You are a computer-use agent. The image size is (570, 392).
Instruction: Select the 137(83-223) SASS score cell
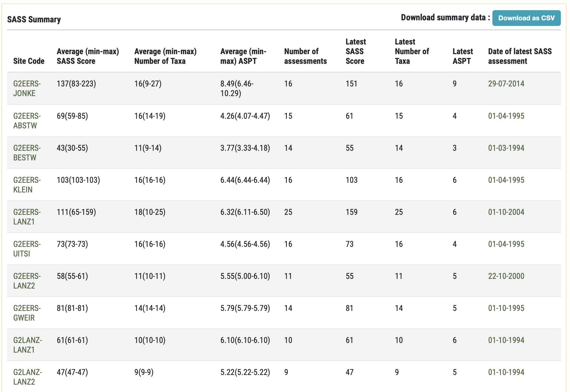click(x=76, y=84)
